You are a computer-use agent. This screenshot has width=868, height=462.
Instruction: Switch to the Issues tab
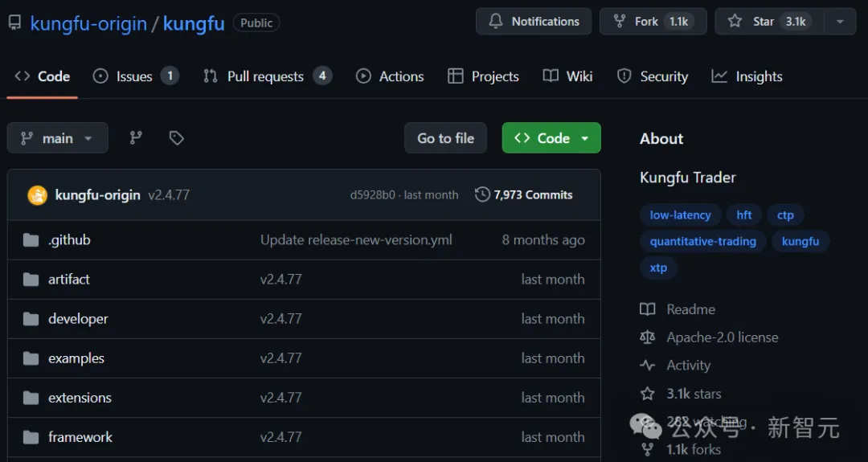[134, 76]
